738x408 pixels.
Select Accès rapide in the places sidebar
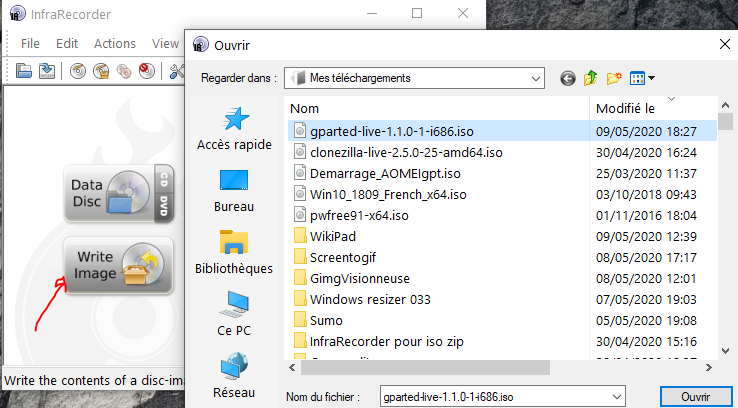234,129
